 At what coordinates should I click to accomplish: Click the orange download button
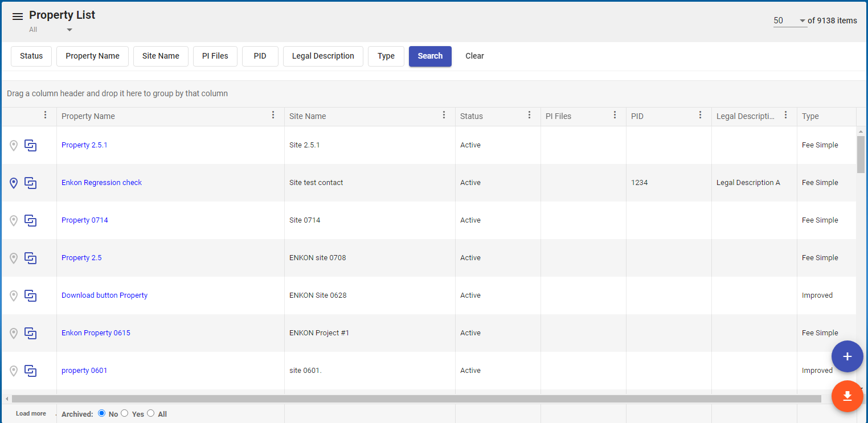847,396
